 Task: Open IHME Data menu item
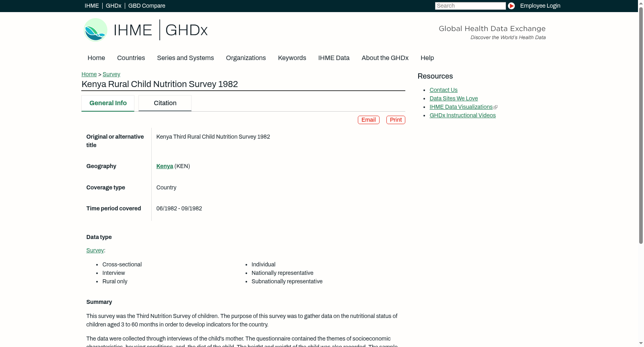(334, 58)
